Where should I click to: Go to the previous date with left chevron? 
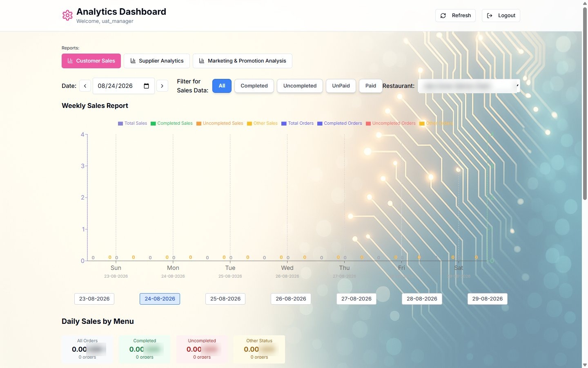85,86
